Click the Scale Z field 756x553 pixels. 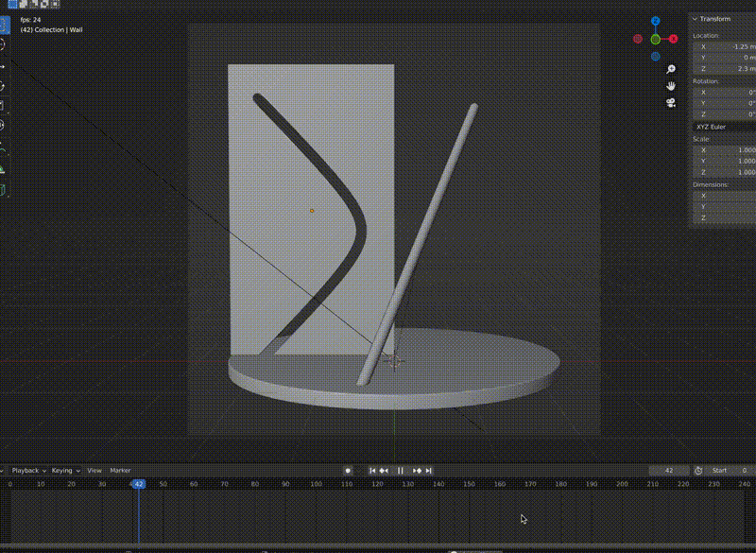[724, 172]
